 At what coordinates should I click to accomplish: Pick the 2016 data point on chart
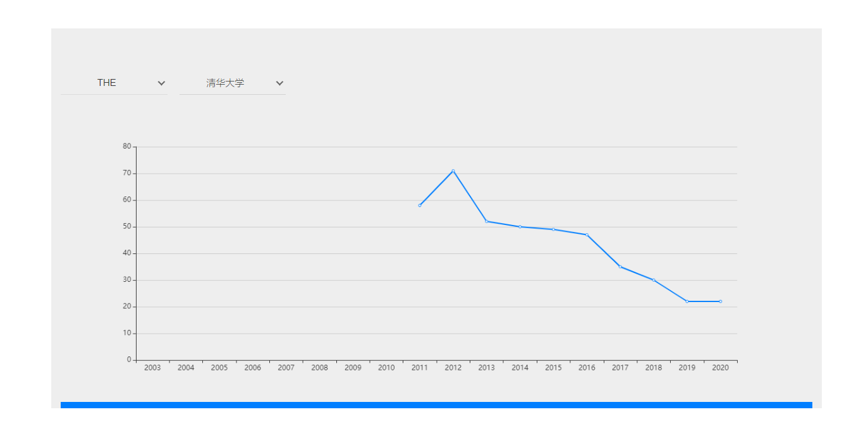587,234
